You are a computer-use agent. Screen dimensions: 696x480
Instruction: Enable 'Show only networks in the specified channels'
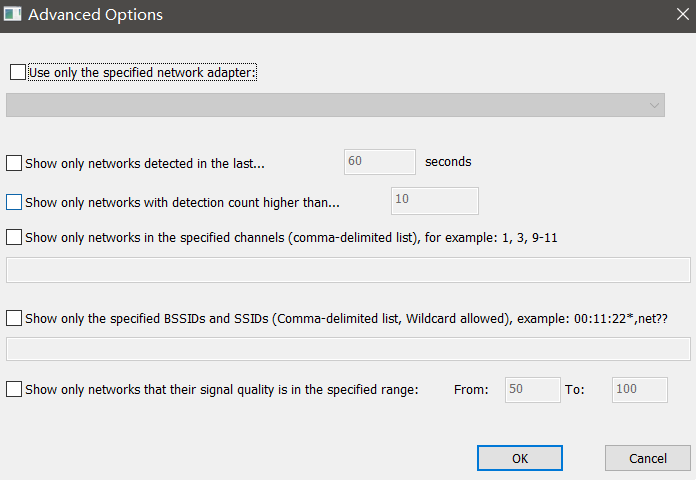[14, 237]
